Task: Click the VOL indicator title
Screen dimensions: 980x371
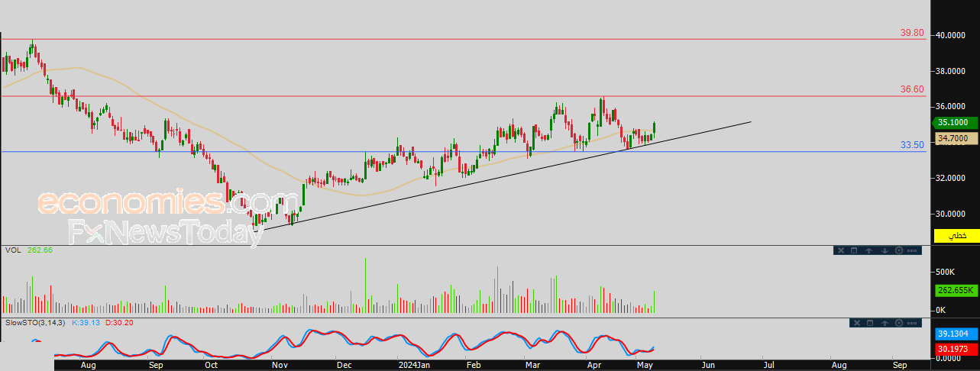Action: coord(12,250)
